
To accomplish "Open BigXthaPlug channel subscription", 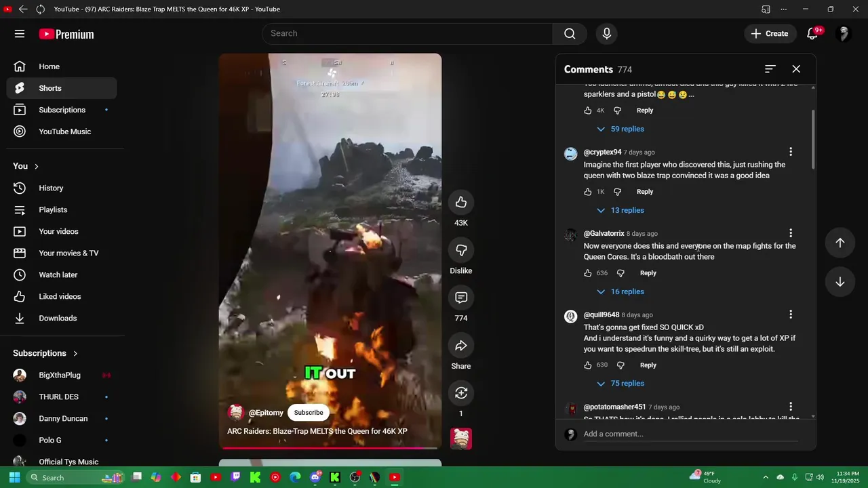I will [62, 375].
